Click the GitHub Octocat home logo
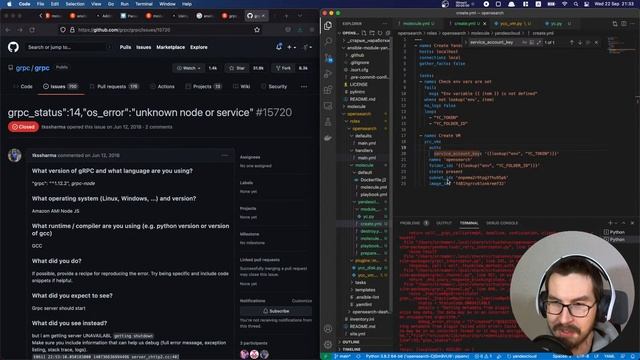Image resolution: width=640 pixels, height=360 pixels. pos(13,47)
